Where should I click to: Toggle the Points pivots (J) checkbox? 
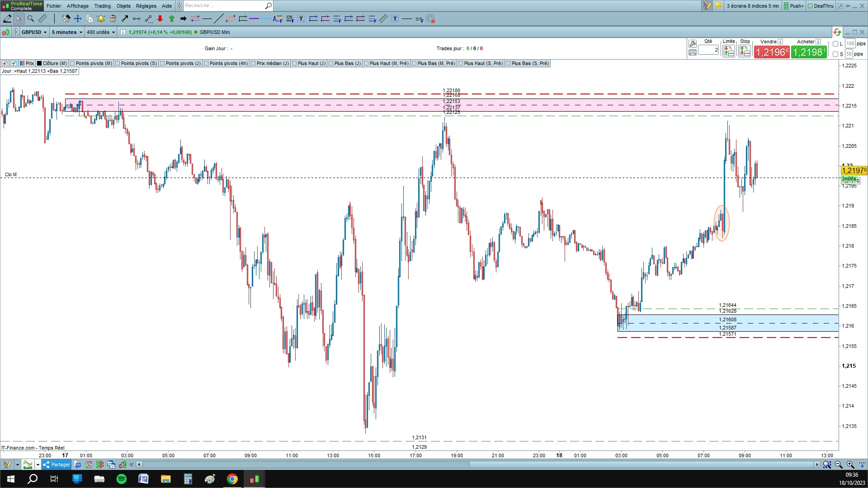pyautogui.click(x=162, y=64)
